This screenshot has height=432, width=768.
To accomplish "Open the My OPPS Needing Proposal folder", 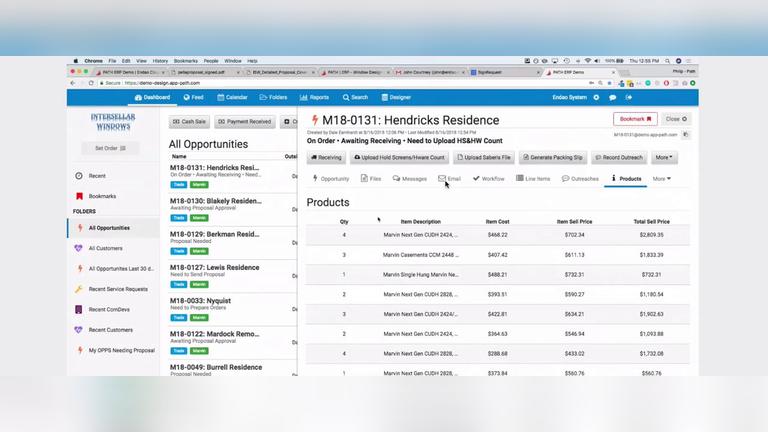I will click(x=121, y=351).
